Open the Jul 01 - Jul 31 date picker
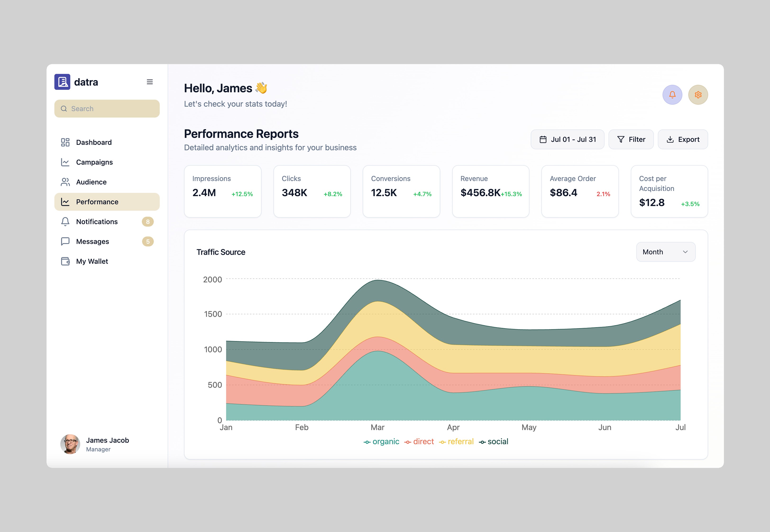770x532 pixels. click(x=567, y=139)
